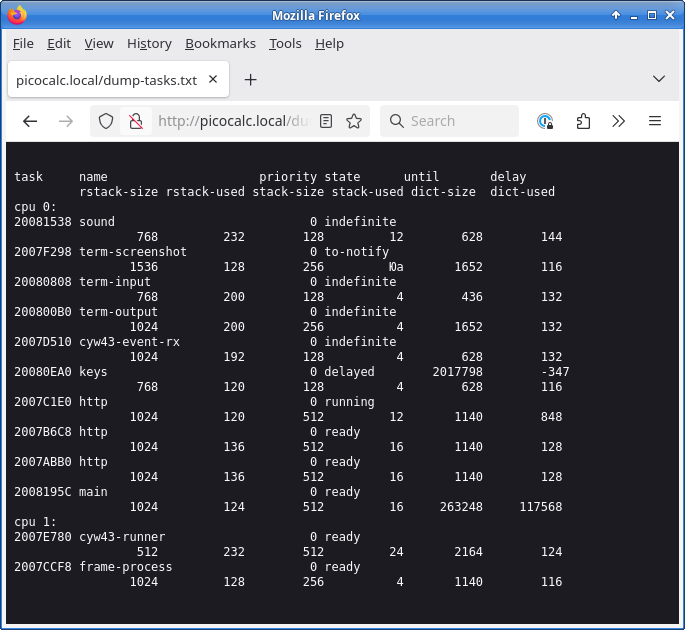Bookmark this page with the star icon

[x=354, y=121]
